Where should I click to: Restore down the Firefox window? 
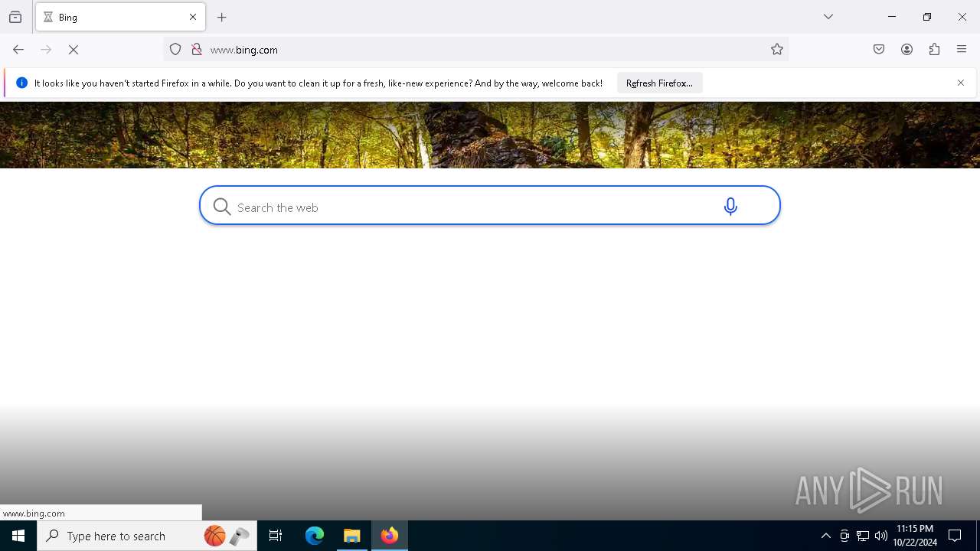click(x=927, y=17)
